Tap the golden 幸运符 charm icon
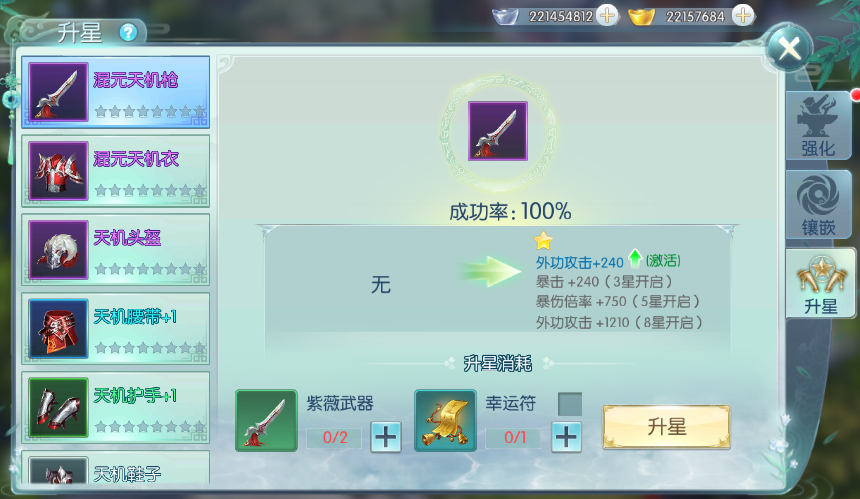The image size is (860, 499). coord(445,421)
